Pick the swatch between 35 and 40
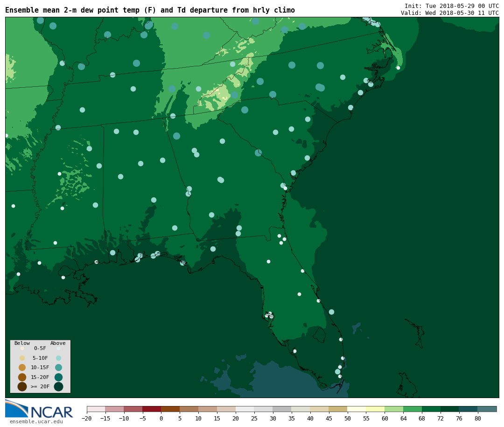The height and width of the screenshot is (427, 504). tap(301, 409)
